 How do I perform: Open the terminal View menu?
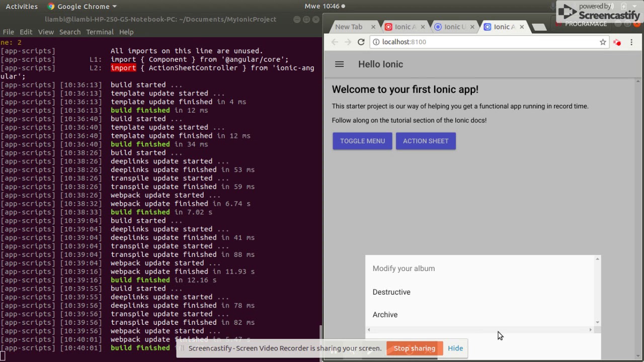pos(46,32)
